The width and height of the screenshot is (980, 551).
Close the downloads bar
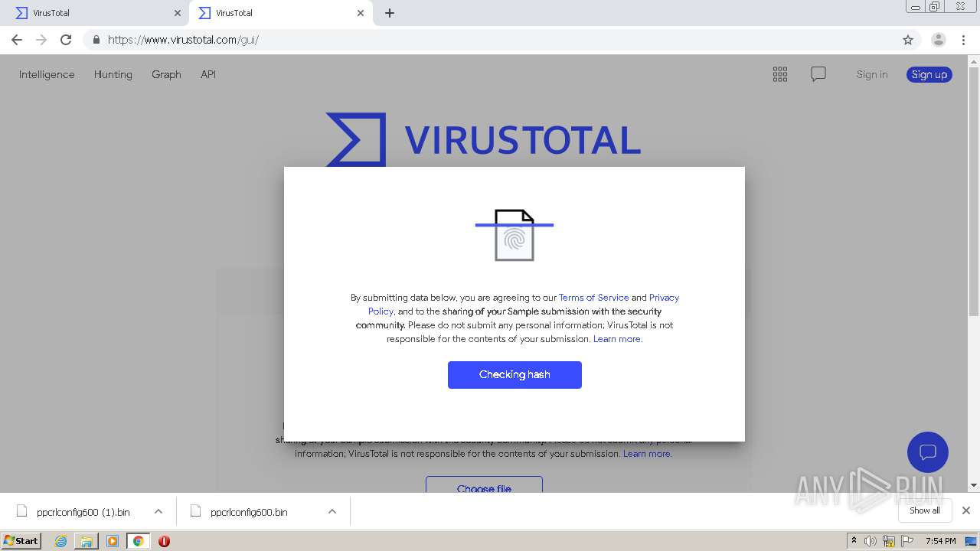point(966,510)
